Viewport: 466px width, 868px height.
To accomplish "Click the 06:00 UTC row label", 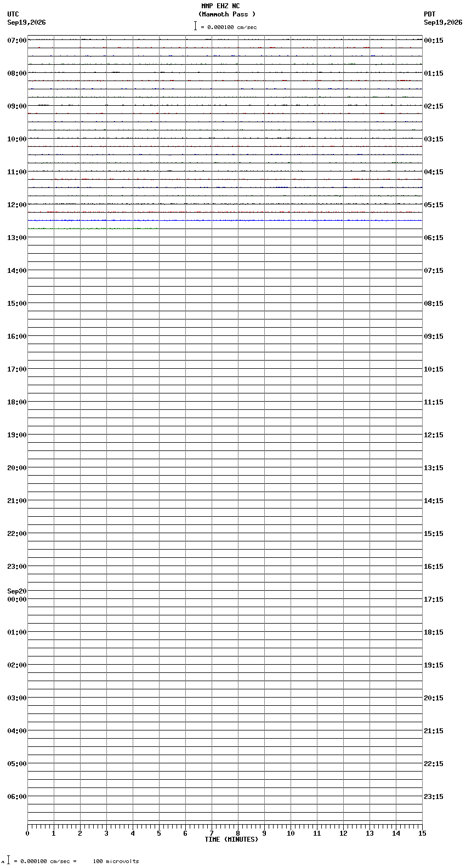I will 17,797.
